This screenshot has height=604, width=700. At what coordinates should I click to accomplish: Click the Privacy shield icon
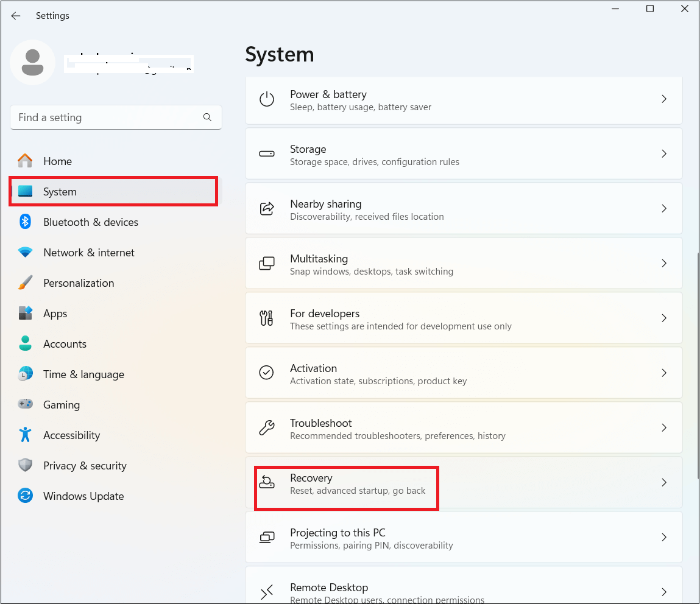pos(25,465)
